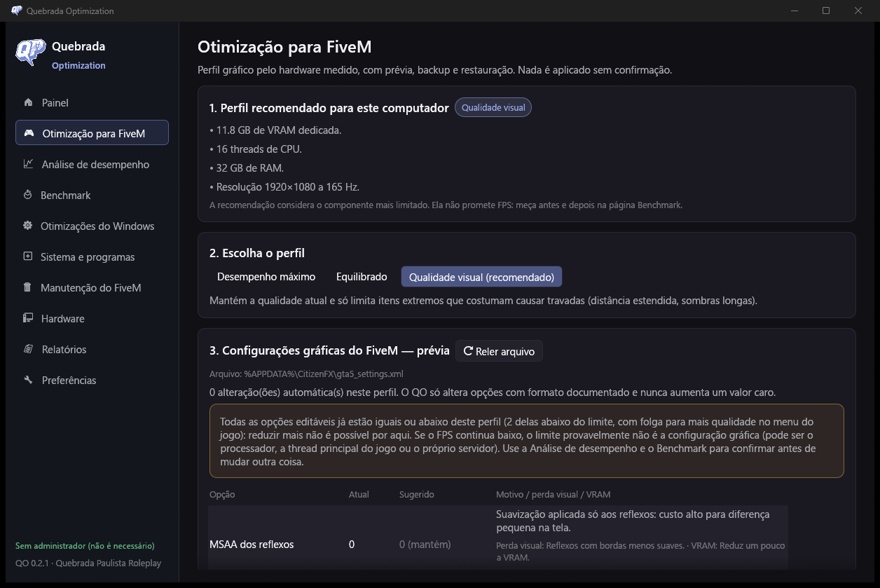Go to the Benchmark page
Viewport: 880px width, 588px height.
(x=92, y=196)
